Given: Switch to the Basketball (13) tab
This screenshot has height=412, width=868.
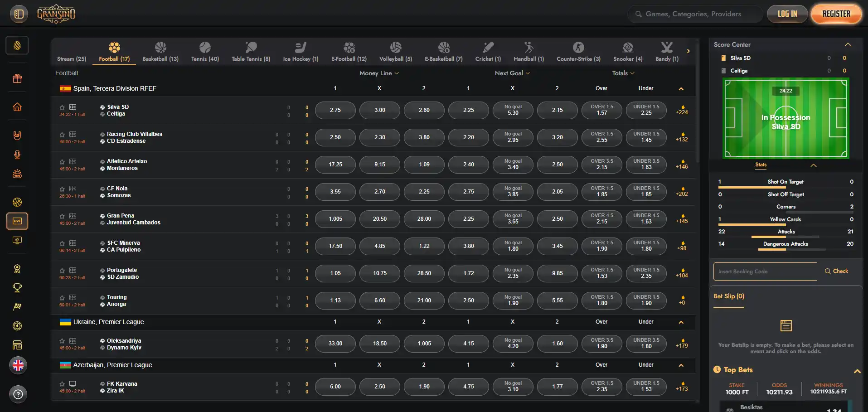Looking at the screenshot, I should pos(160,52).
